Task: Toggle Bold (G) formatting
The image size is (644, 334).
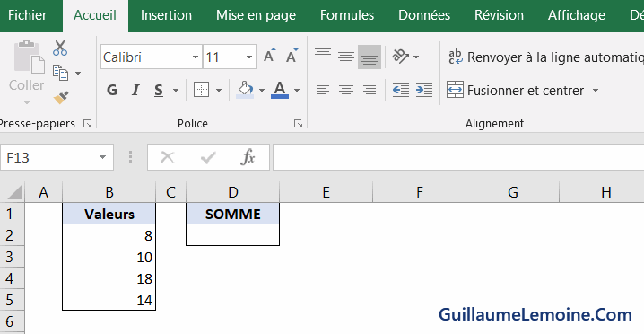Action: 112,90
